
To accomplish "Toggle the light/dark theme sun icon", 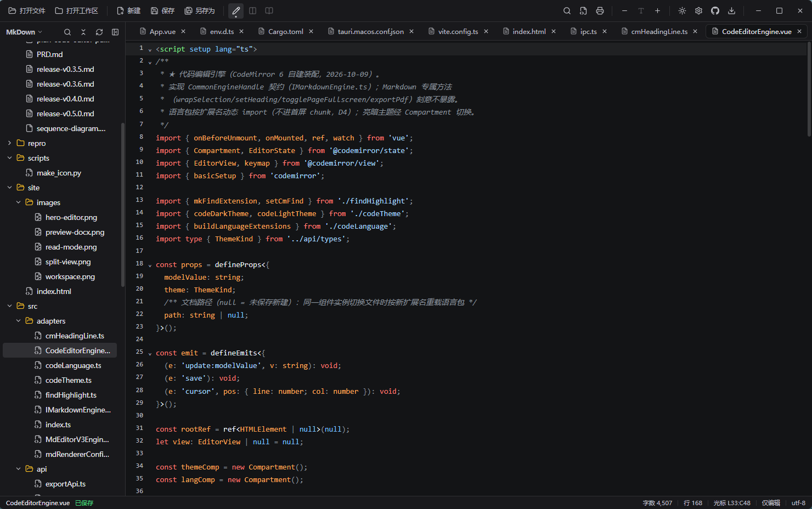I will pos(682,11).
